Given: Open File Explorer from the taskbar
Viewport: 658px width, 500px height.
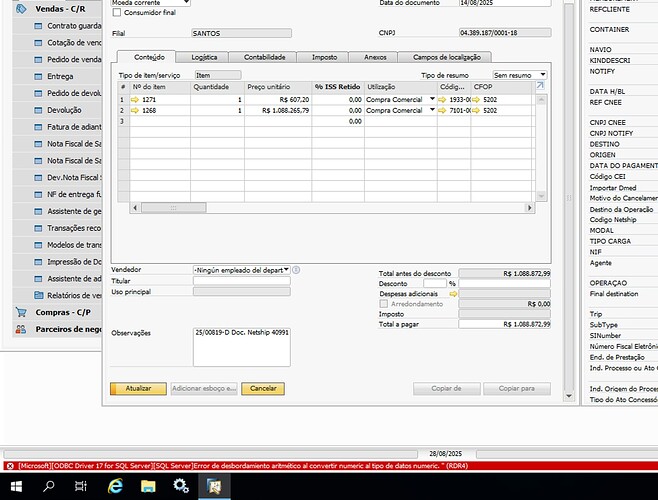Looking at the screenshot, I should click(147, 486).
